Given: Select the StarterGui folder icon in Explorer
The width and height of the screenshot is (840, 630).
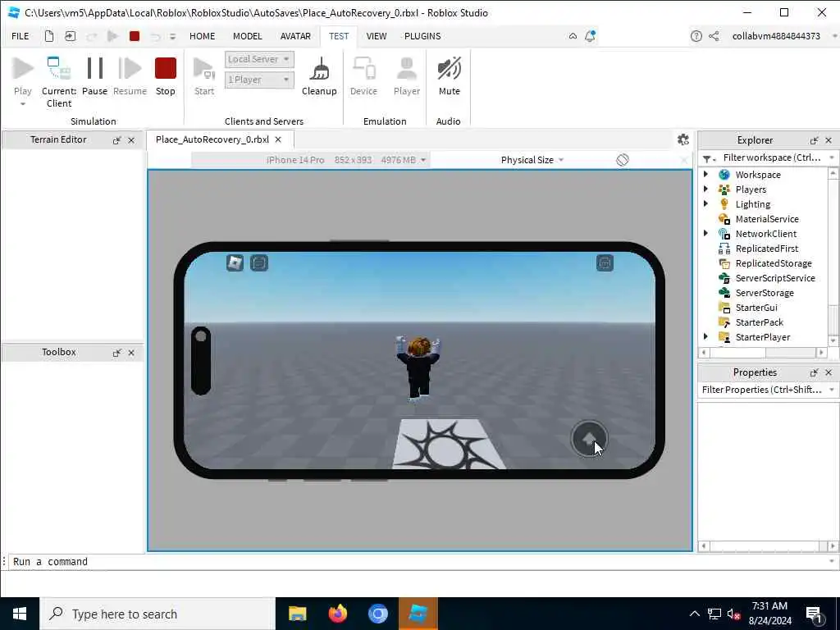Looking at the screenshot, I should (724, 308).
